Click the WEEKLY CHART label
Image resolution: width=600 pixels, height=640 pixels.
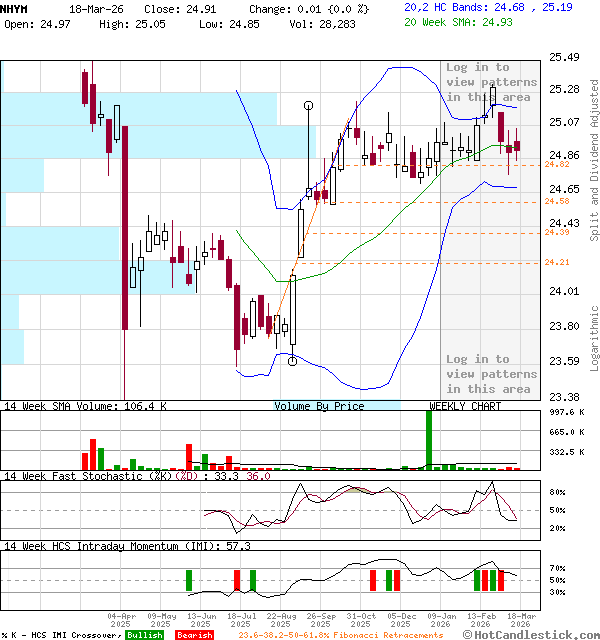465,406
